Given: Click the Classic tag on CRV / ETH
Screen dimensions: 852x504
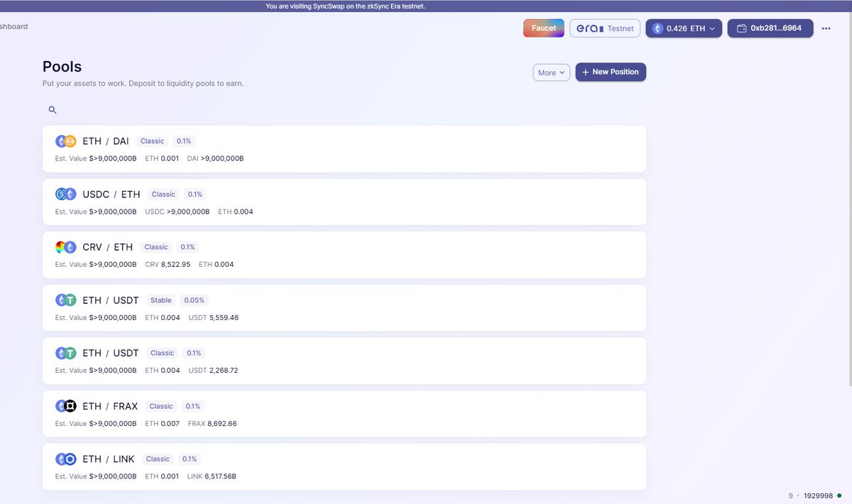Looking at the screenshot, I should pos(156,247).
